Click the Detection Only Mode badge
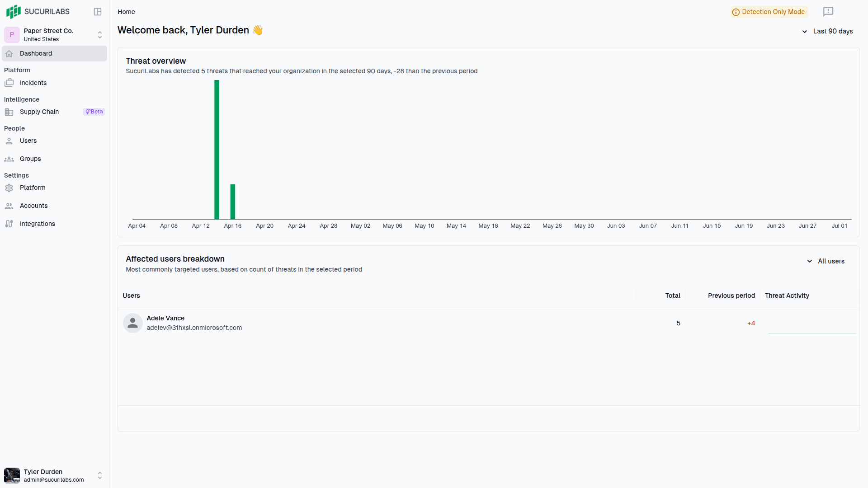The image size is (868, 488). (x=769, y=12)
